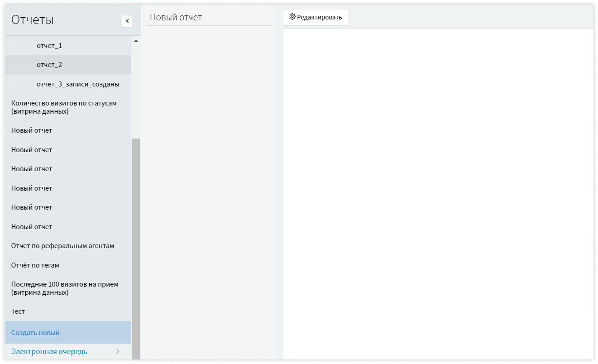Open the Электронная очередь section
Screen dimensions: 598x364
tap(49, 352)
